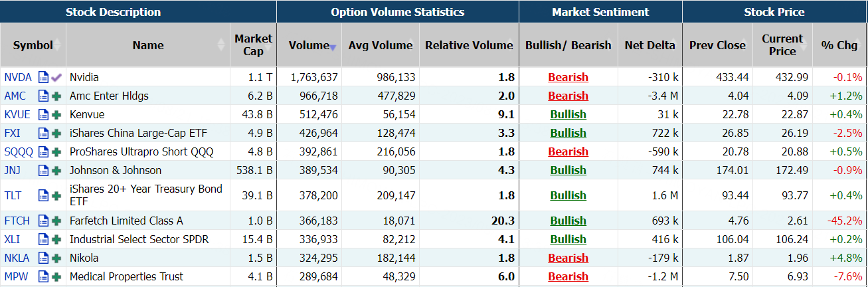Viewport: 868px width, 287px height.
Task: Open the Bullish link for Kenvue
Action: pos(568,114)
